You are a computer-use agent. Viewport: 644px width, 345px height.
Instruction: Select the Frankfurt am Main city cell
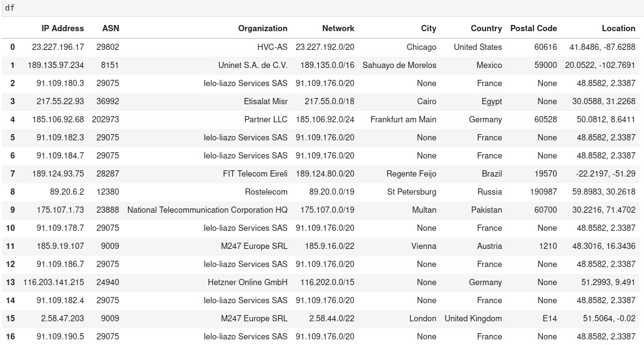coord(403,119)
